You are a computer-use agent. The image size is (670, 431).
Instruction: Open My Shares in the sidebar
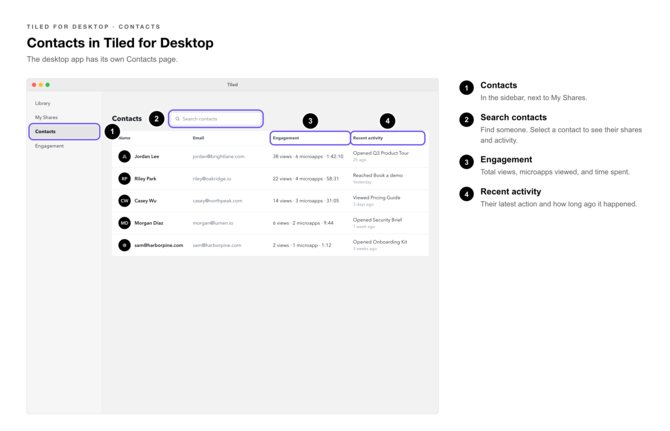46,117
